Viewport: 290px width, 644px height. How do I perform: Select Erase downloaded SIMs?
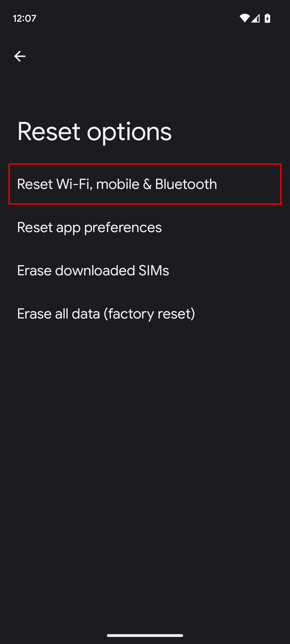[145, 270]
